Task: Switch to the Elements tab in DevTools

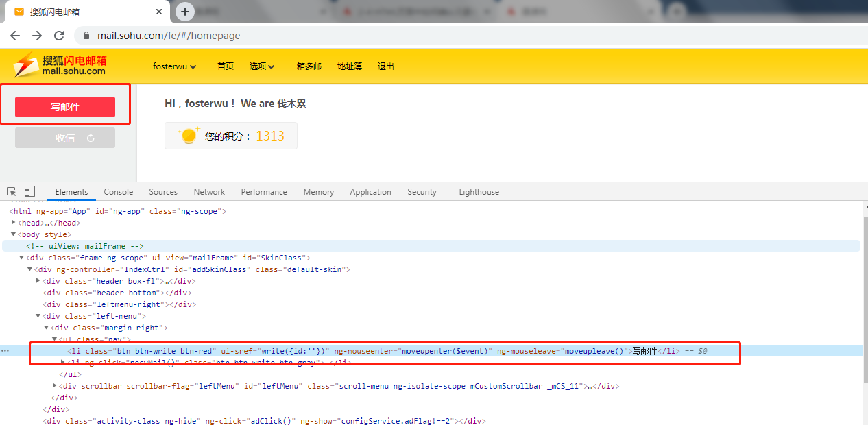Action: point(72,192)
